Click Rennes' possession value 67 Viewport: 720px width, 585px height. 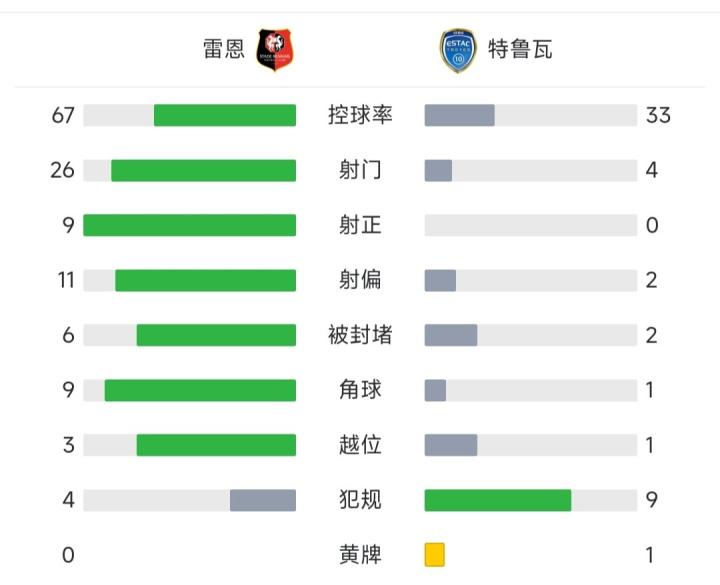pos(63,115)
